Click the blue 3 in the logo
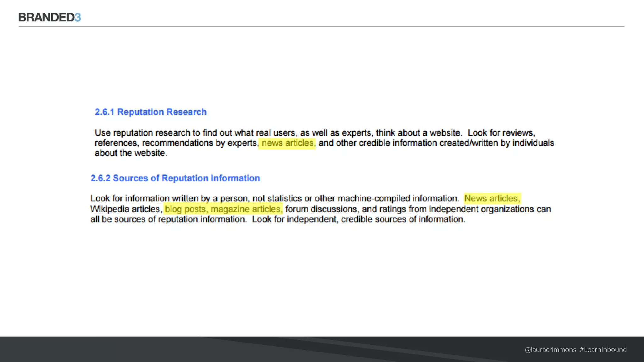 coord(78,18)
